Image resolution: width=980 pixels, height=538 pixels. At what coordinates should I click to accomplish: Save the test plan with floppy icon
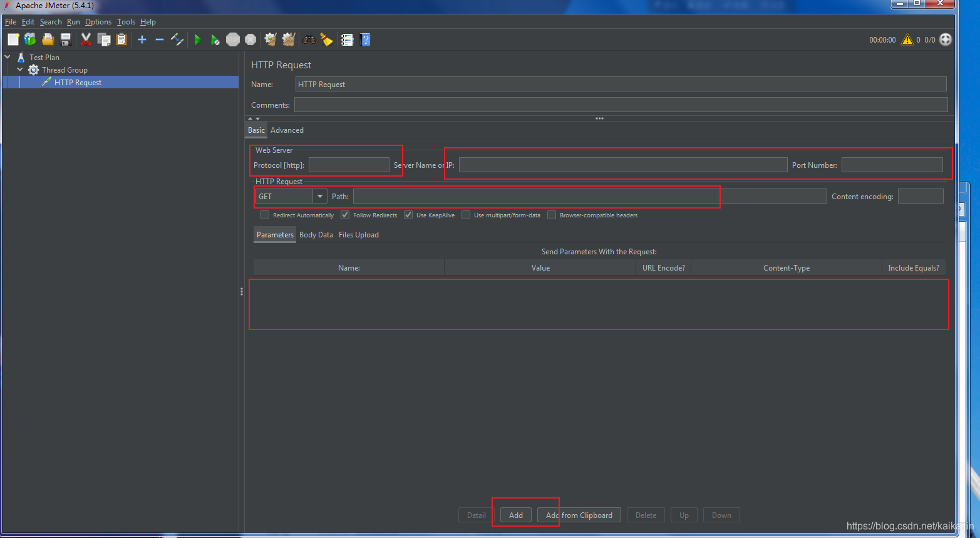[x=65, y=39]
